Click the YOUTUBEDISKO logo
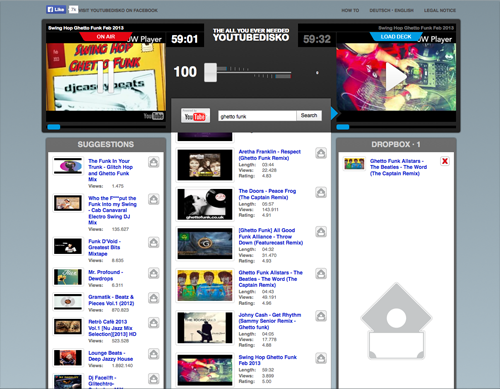 click(251, 35)
